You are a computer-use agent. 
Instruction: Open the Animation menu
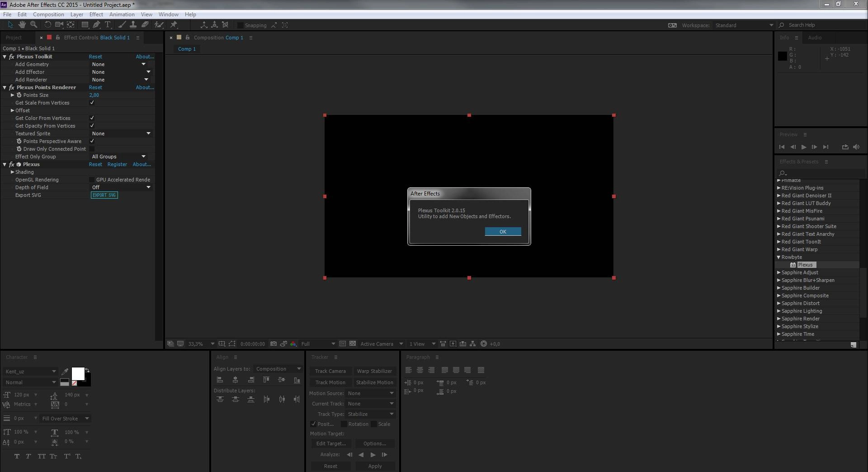pos(122,14)
